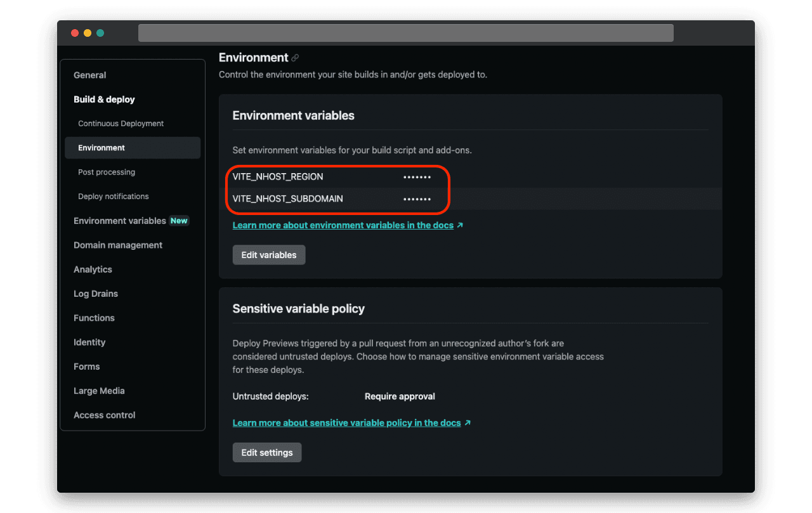Open the environment variables docs link
Image resolution: width=812 pixels, height=513 pixels.
pos(343,225)
